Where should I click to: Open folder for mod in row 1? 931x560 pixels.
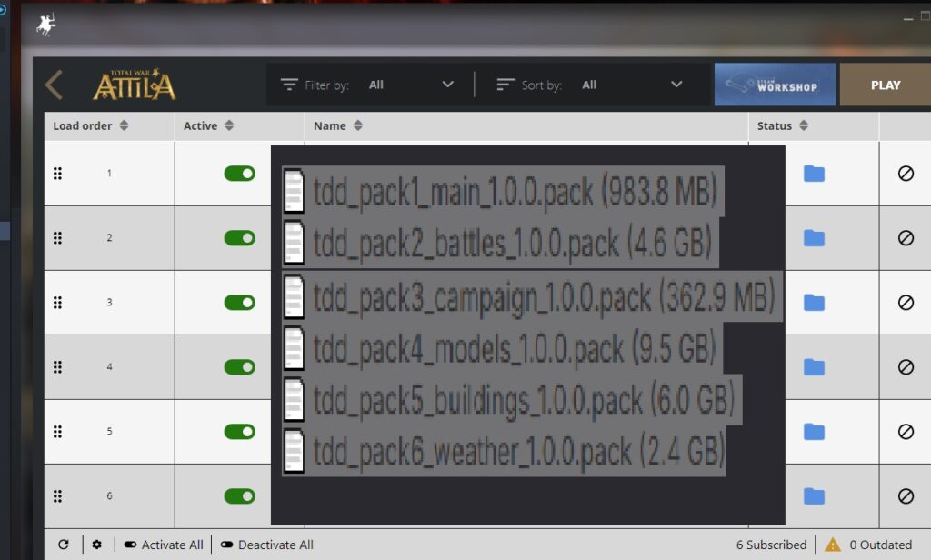click(814, 173)
